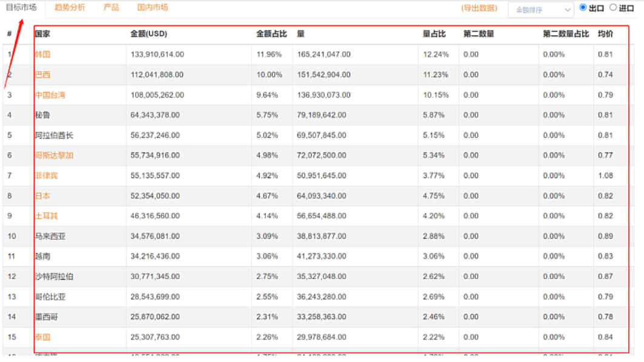This screenshot has height=362, width=644.
Task: Open the 泰国 country link
Action: (42, 337)
